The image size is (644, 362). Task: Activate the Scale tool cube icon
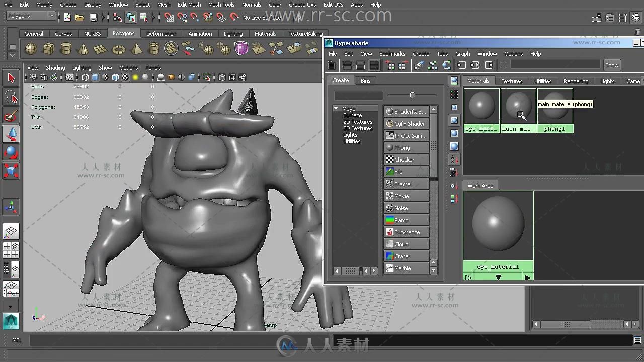click(x=11, y=171)
